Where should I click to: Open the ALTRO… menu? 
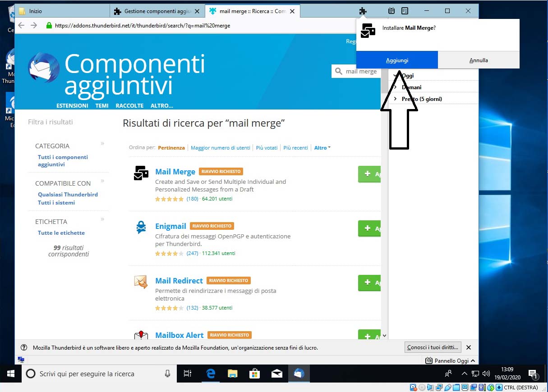tap(161, 105)
